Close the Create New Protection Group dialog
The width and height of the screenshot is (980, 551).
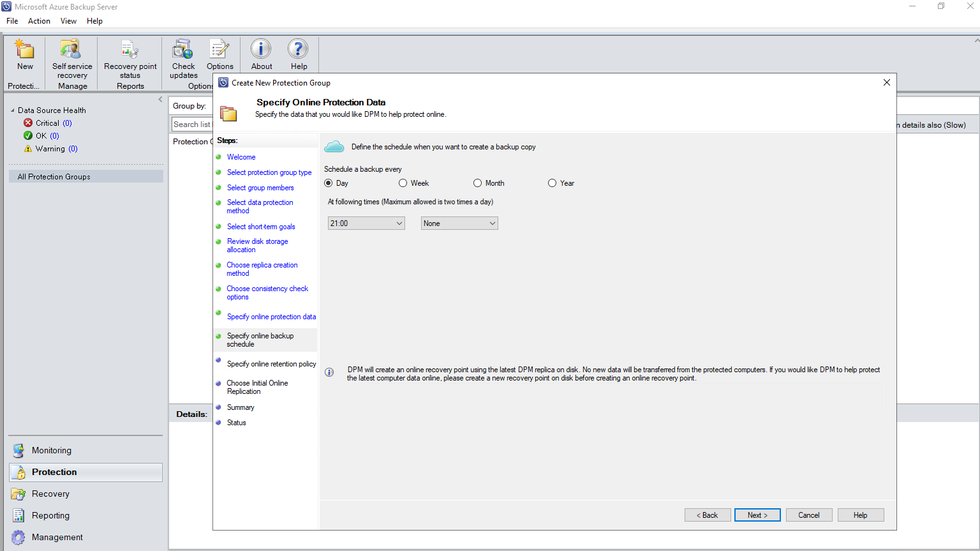click(x=886, y=82)
